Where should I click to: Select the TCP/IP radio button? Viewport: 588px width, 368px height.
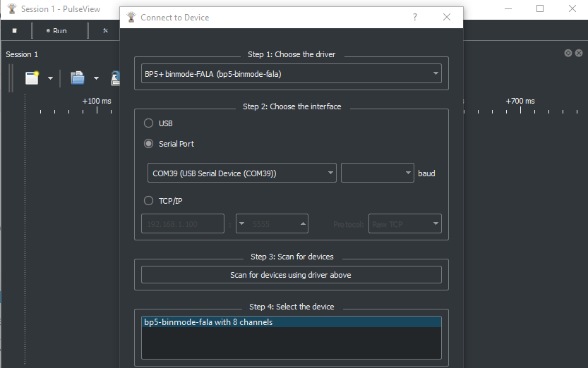click(148, 201)
